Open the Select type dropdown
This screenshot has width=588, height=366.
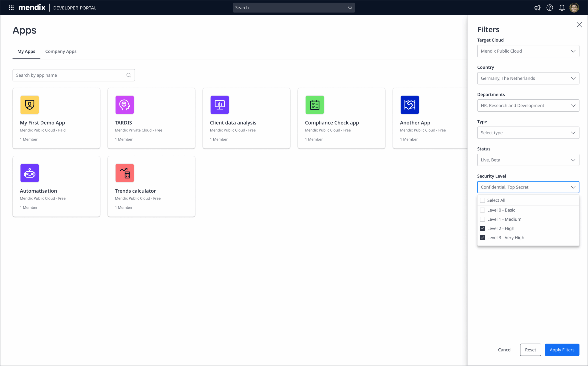[x=528, y=133]
